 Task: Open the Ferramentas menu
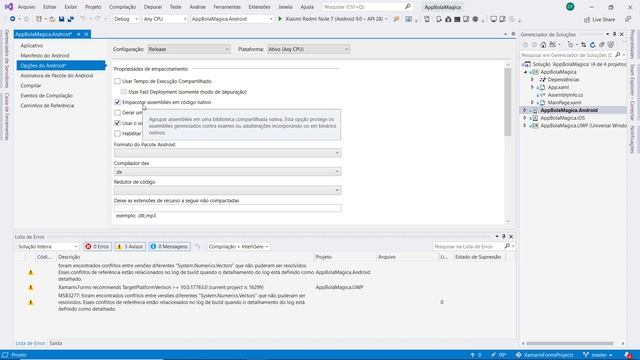[x=227, y=7]
